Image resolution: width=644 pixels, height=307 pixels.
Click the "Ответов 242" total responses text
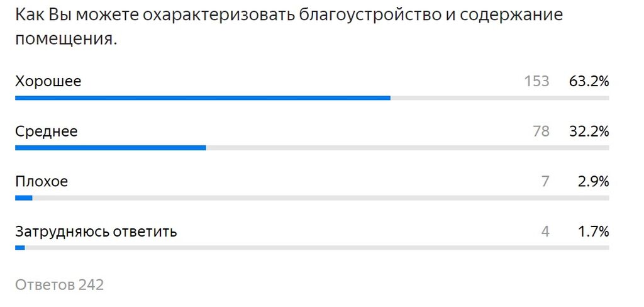coord(59,285)
